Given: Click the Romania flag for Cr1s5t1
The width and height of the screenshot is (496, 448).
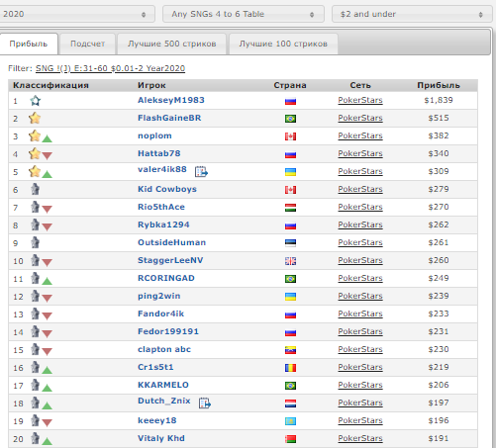Looking at the screenshot, I should [x=290, y=368].
